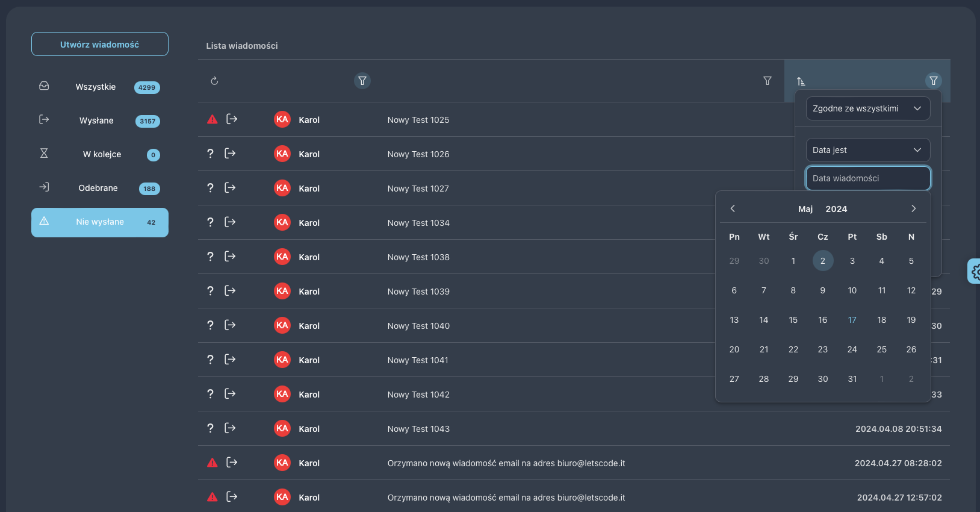The height and width of the screenshot is (512, 980).
Task: Go to the next month in calendar
Action: tap(913, 208)
